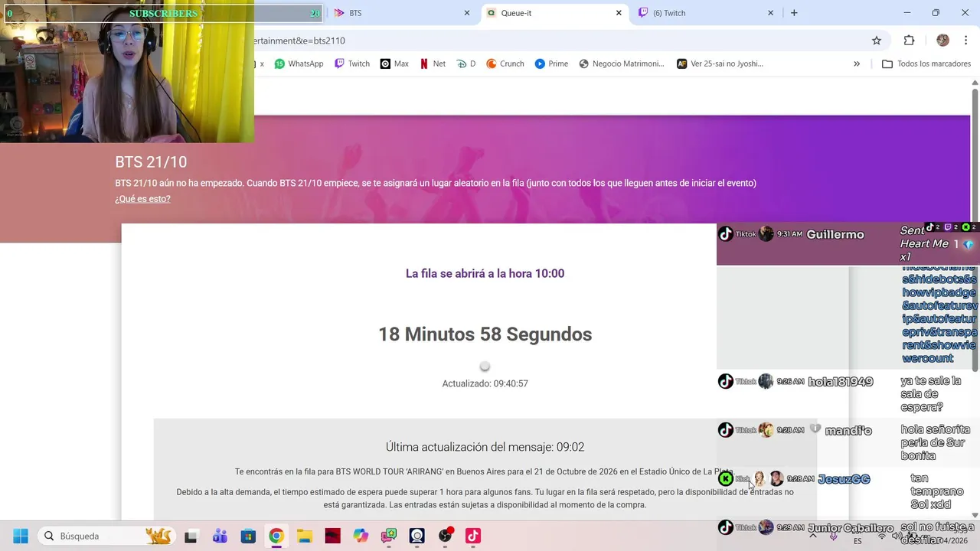
Task: Open the Chrome extensions puzzle icon
Action: click(x=909, y=41)
